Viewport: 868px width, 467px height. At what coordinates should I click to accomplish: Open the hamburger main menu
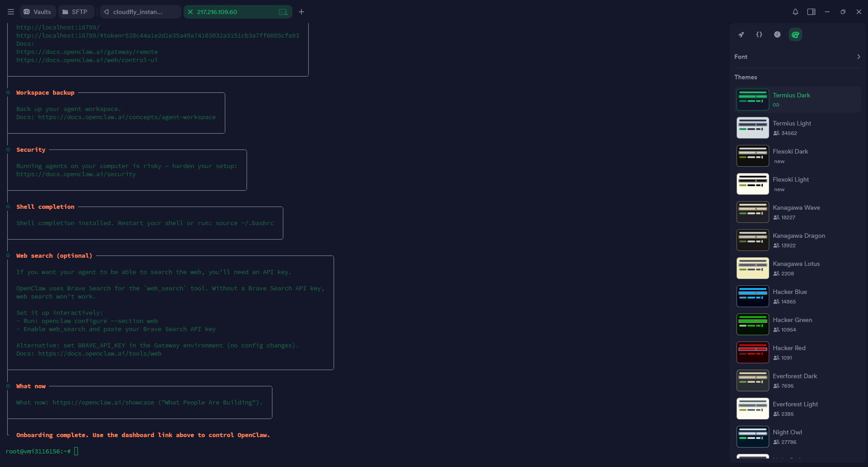pos(11,12)
